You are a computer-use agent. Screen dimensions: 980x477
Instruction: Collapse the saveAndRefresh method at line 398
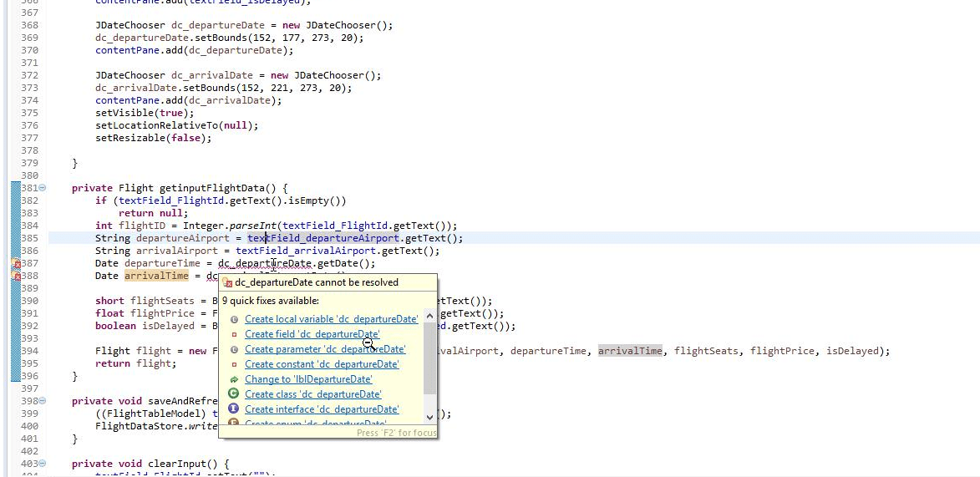[43, 401]
